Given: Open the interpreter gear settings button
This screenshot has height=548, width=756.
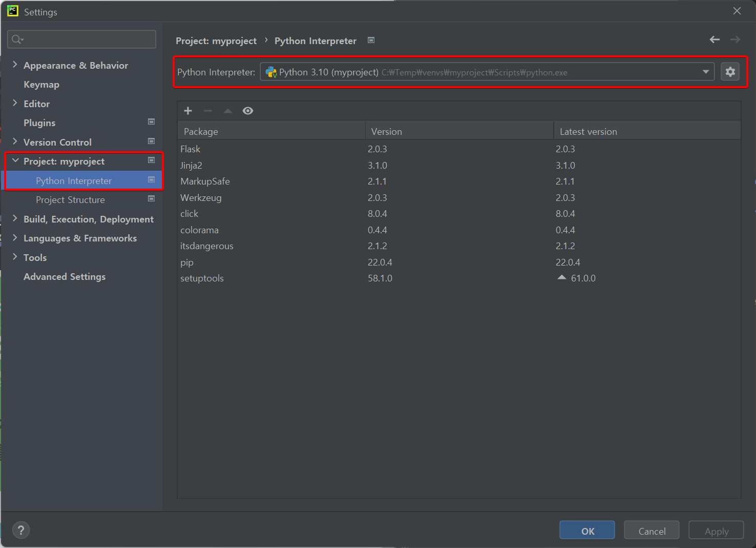Looking at the screenshot, I should (730, 72).
